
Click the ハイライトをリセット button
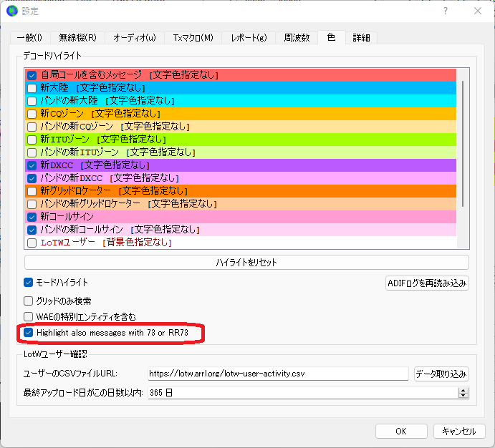(x=246, y=263)
